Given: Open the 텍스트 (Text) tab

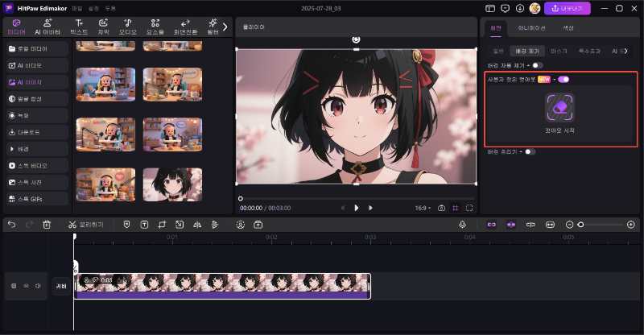Looking at the screenshot, I should (79, 27).
